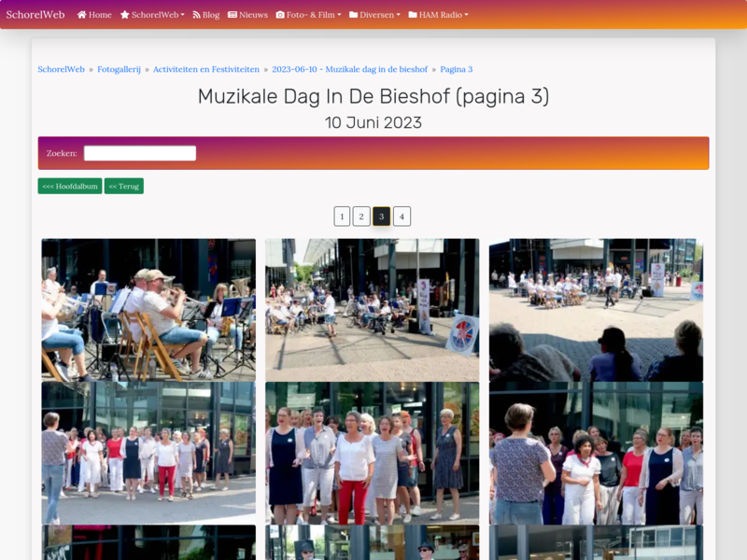Open the Blog menu item
The width and height of the screenshot is (747, 560).
pyautogui.click(x=205, y=15)
